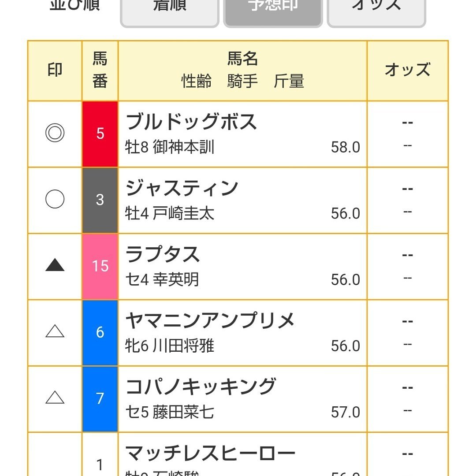
Task: Click the white triangle mark for ヤマニンアンプリメ
Action: click(55, 331)
